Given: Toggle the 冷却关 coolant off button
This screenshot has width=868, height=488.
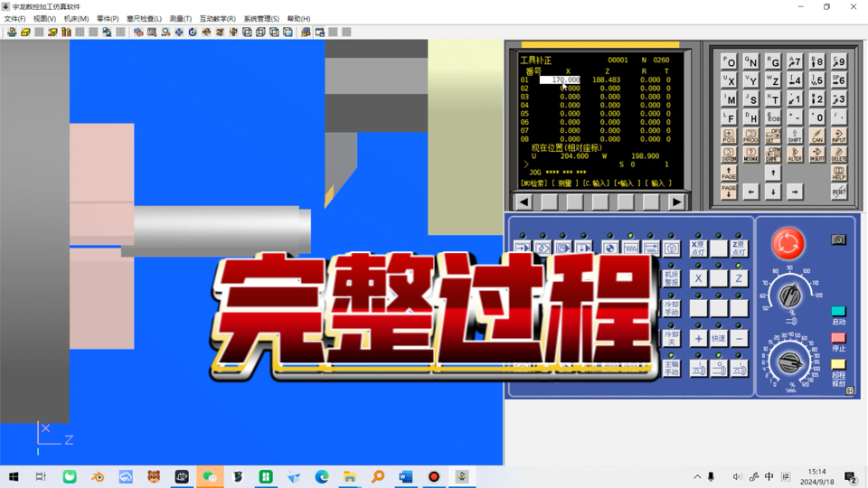Looking at the screenshot, I should point(672,338).
